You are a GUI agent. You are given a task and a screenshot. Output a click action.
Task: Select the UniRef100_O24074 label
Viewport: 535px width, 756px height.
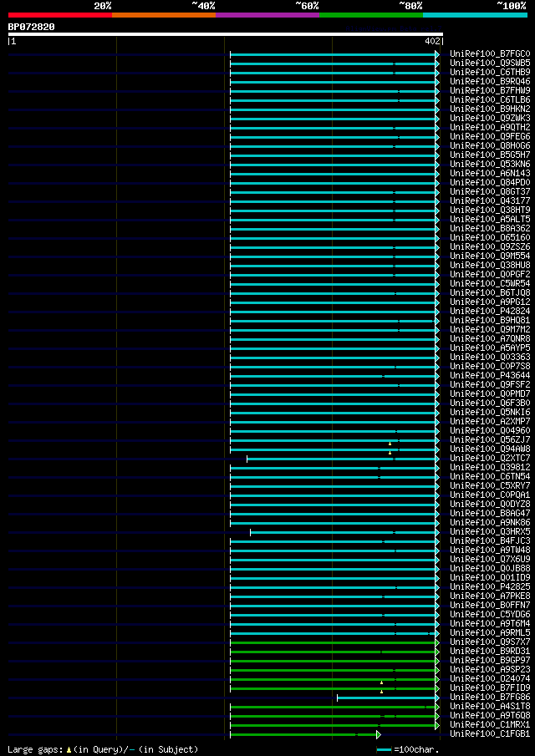(x=490, y=678)
